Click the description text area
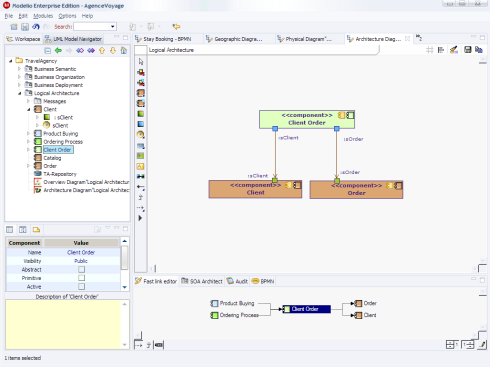The height and width of the screenshot is (367, 490). [63, 324]
